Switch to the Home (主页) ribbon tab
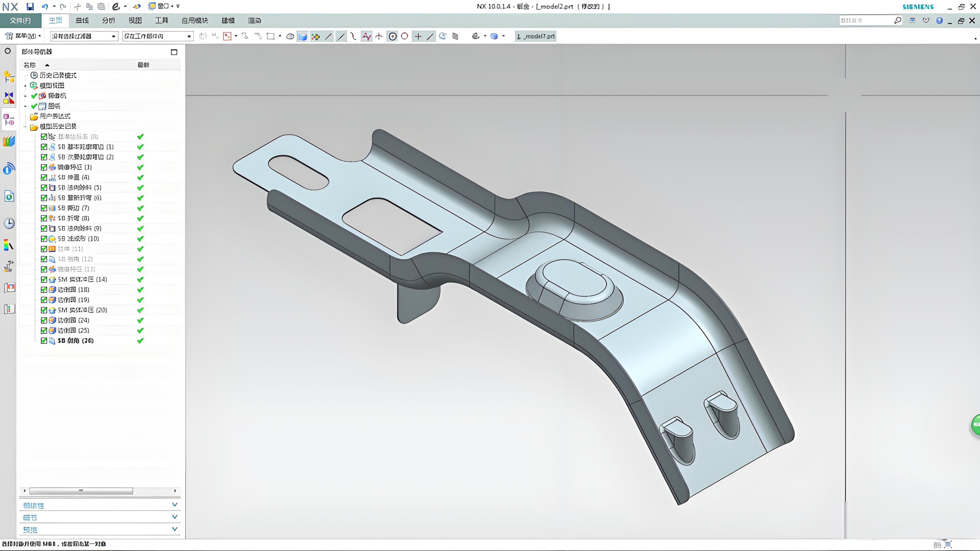This screenshot has width=980, height=551. coord(56,21)
